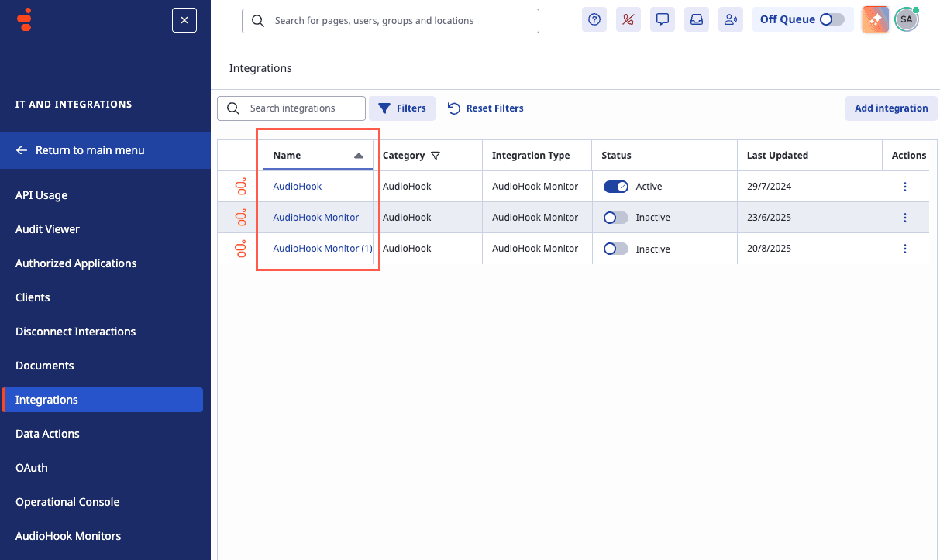Open the AudioHook integration link
Image resolution: width=940 pixels, height=560 pixels.
point(298,187)
